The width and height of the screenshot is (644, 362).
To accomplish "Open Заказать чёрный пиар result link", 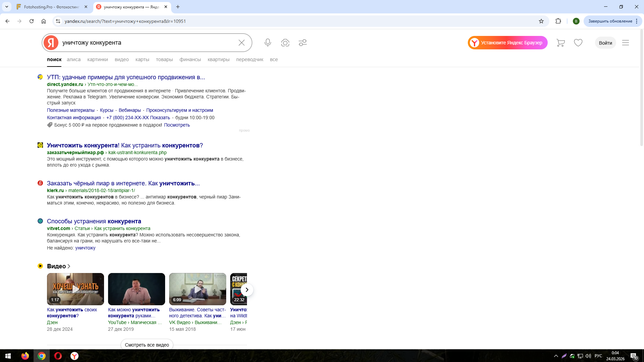I will pos(123,183).
